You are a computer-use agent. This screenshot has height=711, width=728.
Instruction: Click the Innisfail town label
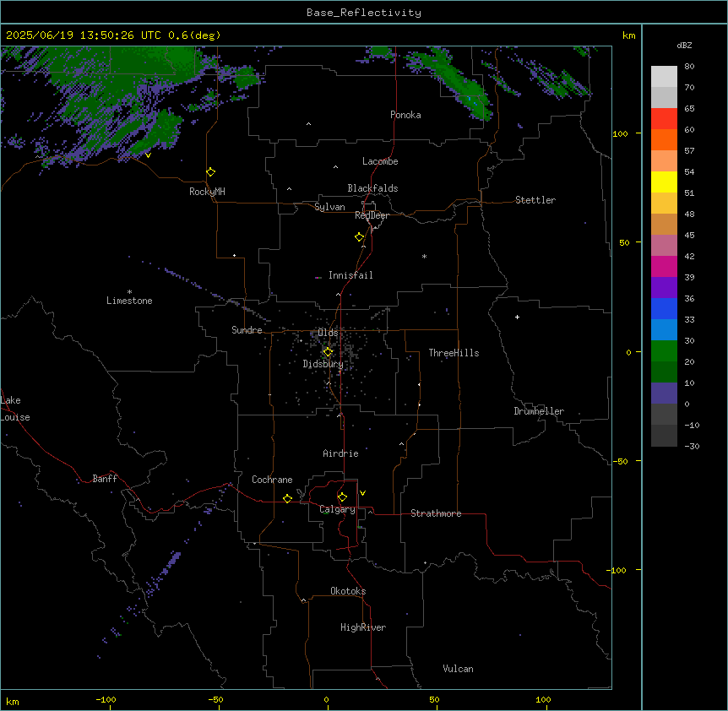350,275
